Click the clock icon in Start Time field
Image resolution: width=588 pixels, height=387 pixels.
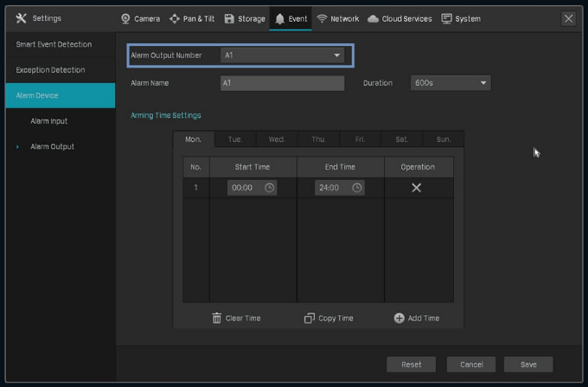pos(270,188)
